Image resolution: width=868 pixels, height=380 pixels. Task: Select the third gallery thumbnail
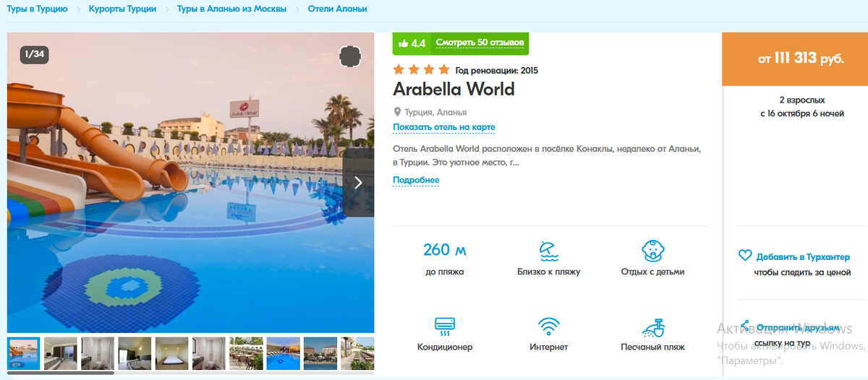pos(97,353)
